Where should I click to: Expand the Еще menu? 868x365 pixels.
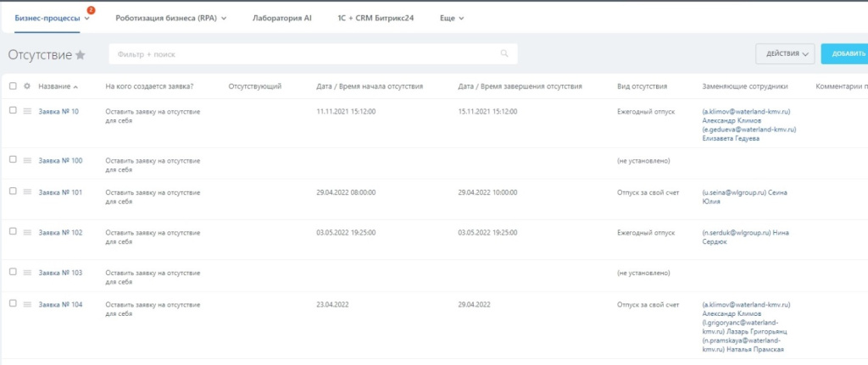click(452, 19)
